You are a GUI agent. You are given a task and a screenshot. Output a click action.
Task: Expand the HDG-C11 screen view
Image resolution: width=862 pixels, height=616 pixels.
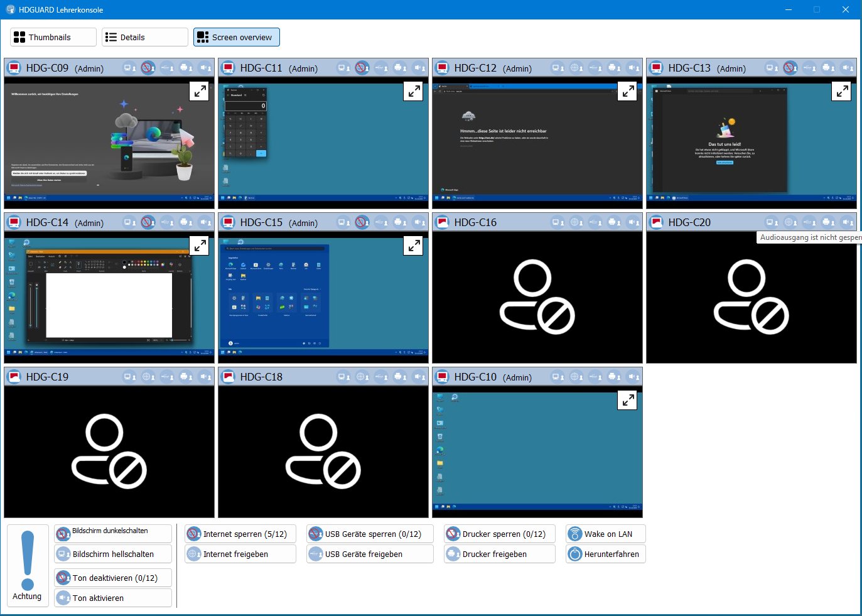pos(414,92)
